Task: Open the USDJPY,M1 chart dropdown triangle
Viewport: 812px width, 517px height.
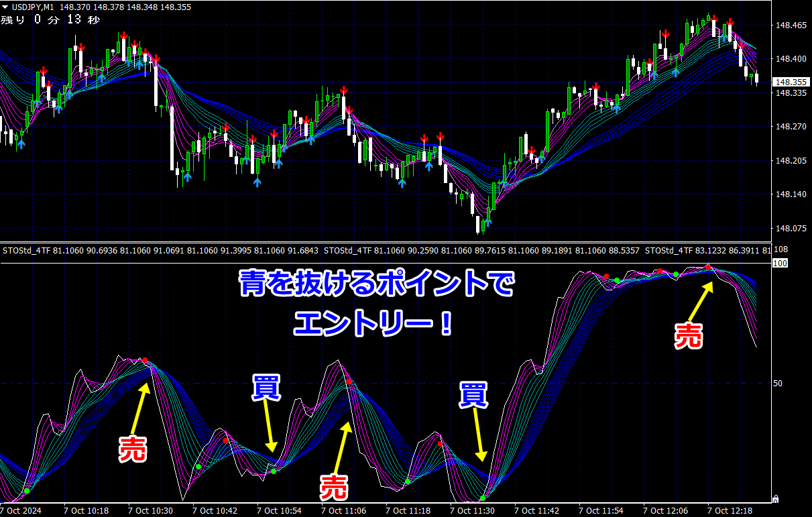Action: coord(5,6)
